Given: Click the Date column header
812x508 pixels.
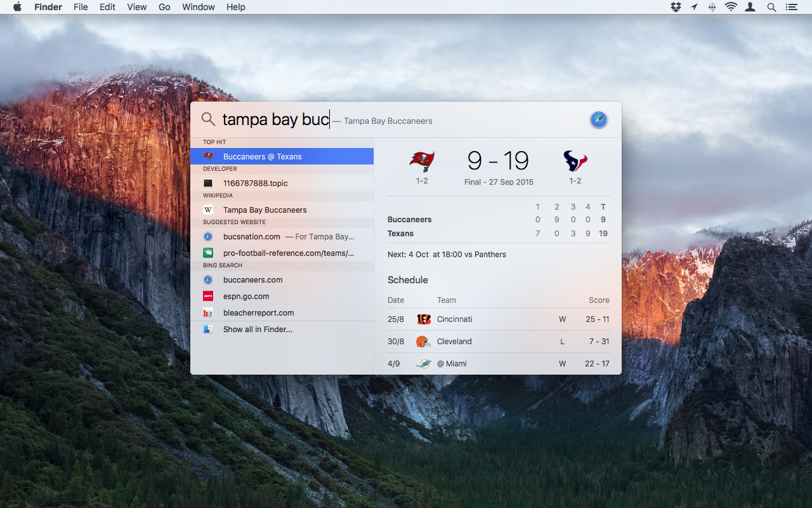Looking at the screenshot, I should click(396, 300).
